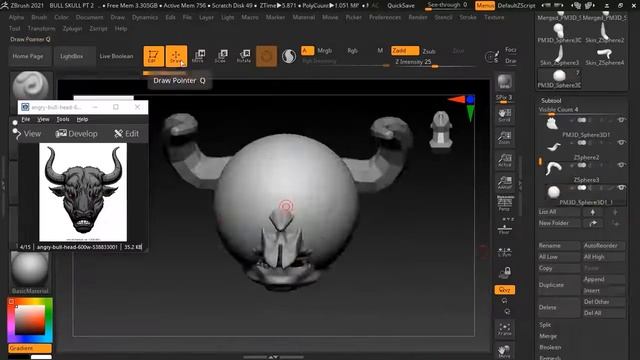Click the AutoReorder button

(603, 246)
